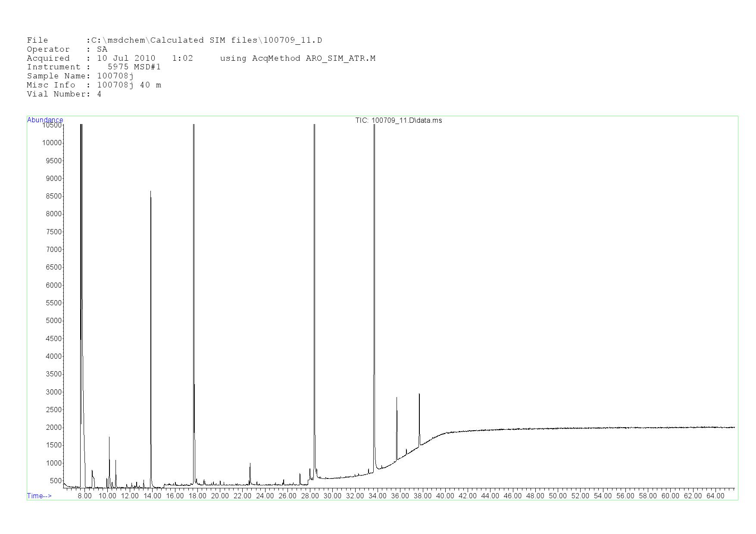The image size is (756, 534).
Task: Pick the small peak near 22.6 minutes
Action: (250, 464)
